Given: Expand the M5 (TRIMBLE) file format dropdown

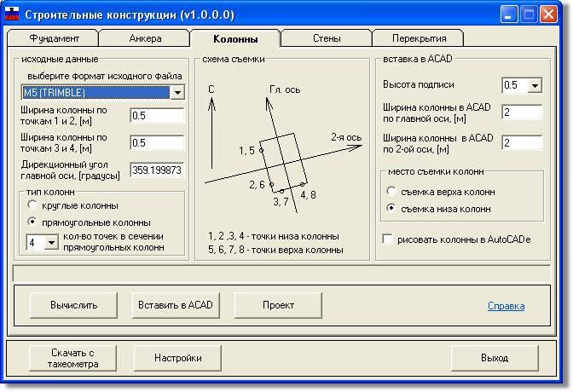Looking at the screenshot, I should [x=177, y=92].
